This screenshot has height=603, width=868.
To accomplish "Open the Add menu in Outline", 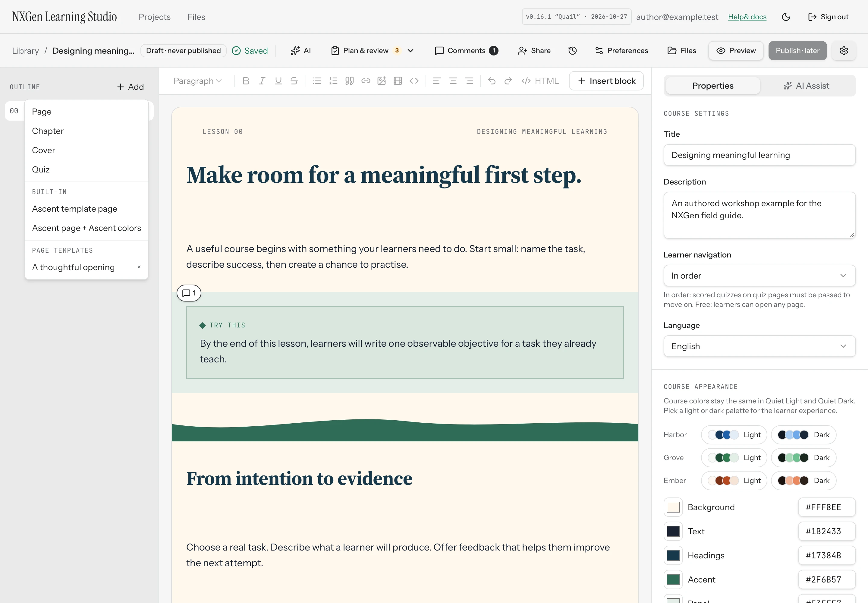I will coord(130,87).
